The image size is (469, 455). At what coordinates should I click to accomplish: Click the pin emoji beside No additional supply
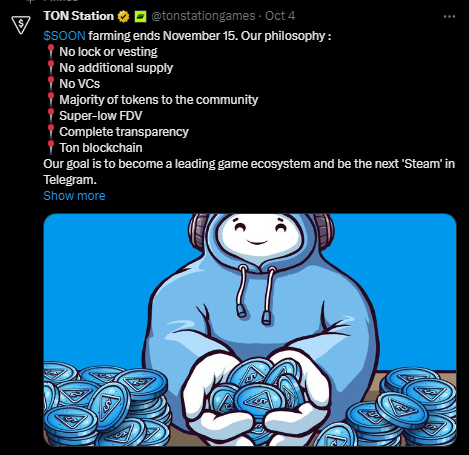[x=51, y=68]
